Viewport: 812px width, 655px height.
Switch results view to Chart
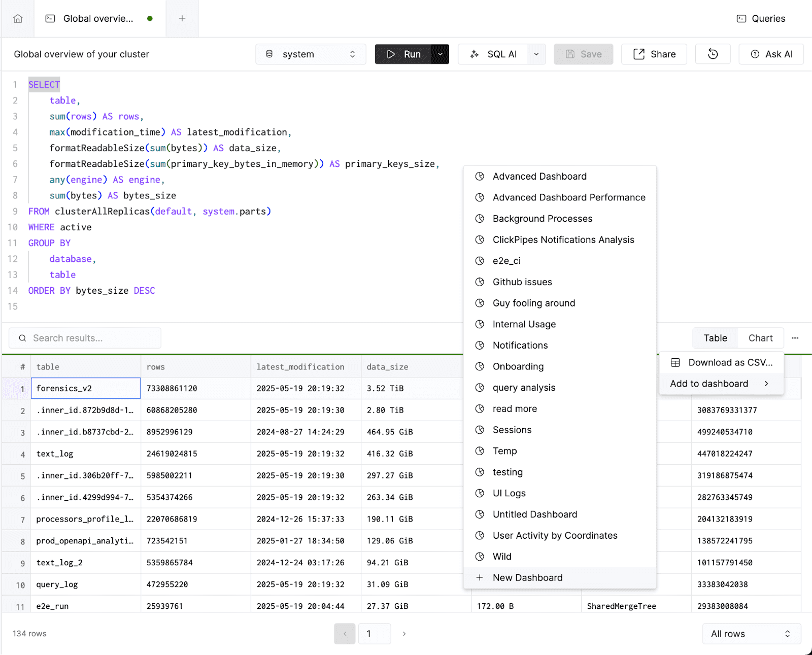click(x=760, y=338)
